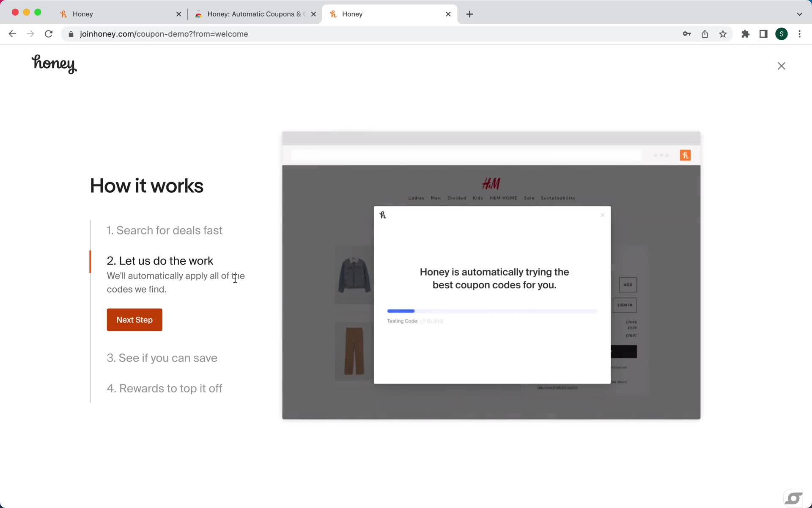This screenshot has height=508, width=812.
Task: Click the close X button on Honey popup
Action: pos(602,215)
